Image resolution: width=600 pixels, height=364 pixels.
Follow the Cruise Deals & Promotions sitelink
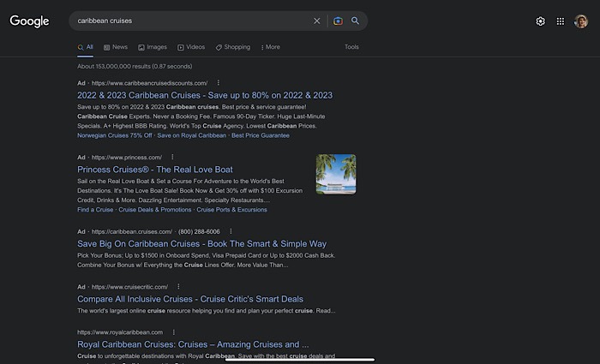point(155,210)
